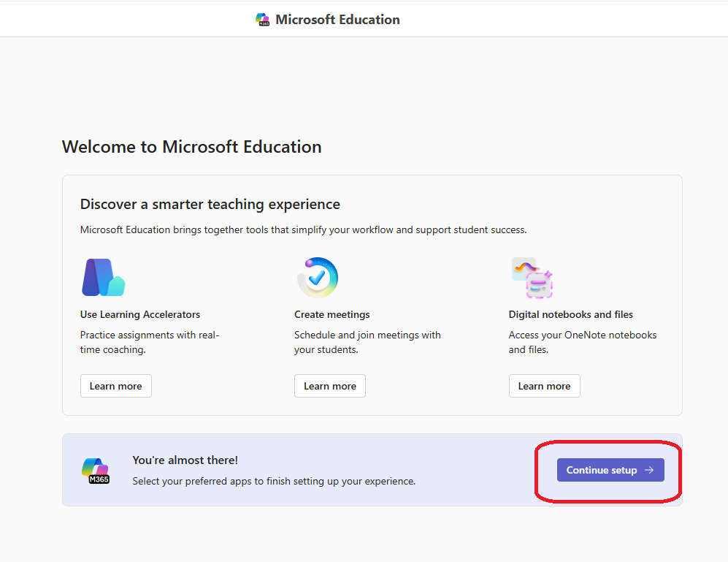Click the Microsoft Education logo in header
This screenshot has height=562, width=728.
coord(263,20)
